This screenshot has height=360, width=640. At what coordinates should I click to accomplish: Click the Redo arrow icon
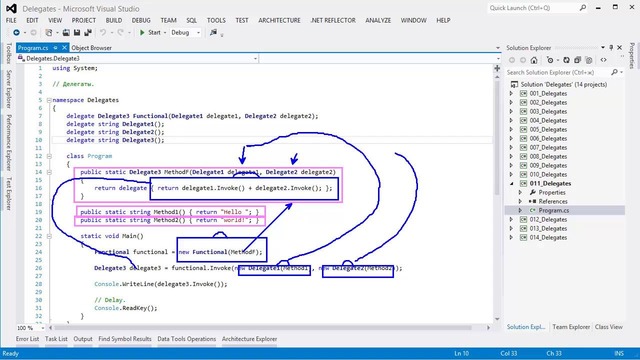click(120, 33)
